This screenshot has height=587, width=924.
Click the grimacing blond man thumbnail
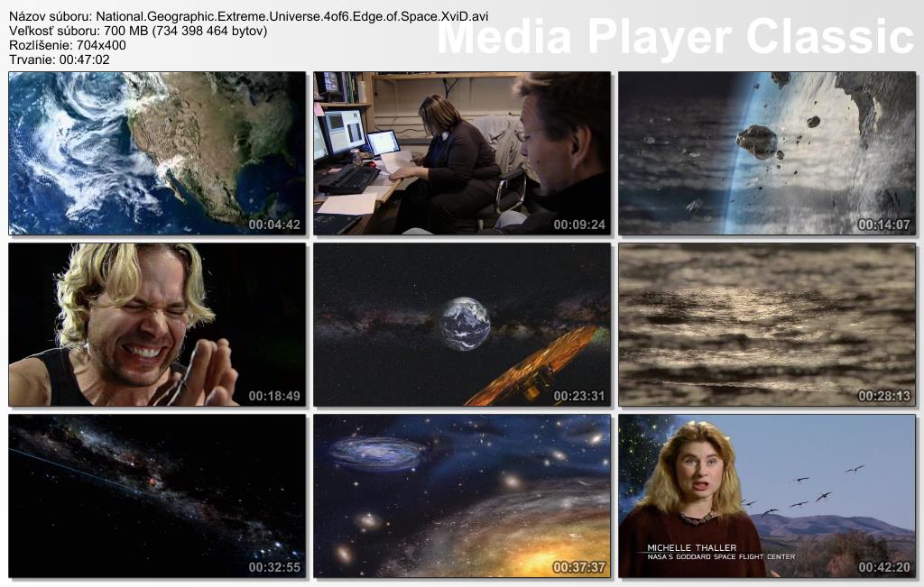pos(157,325)
